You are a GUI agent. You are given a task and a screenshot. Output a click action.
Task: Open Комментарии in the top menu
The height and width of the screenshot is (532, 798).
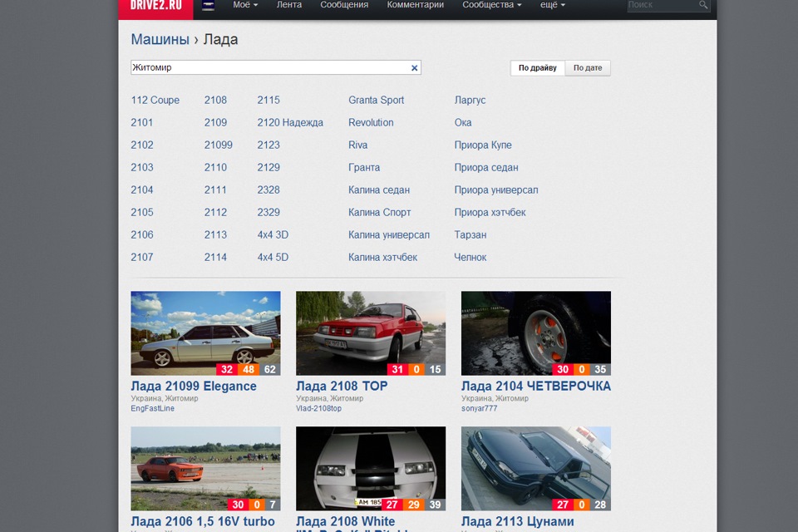(x=416, y=5)
